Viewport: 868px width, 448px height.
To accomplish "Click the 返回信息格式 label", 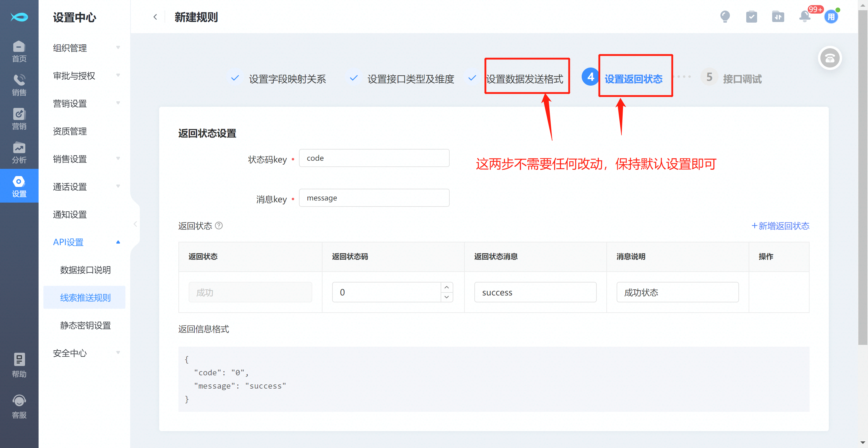I will click(x=203, y=329).
